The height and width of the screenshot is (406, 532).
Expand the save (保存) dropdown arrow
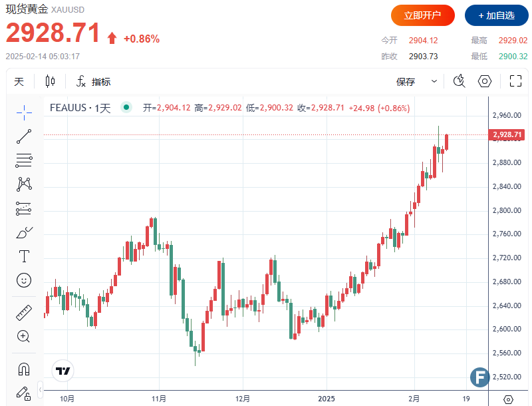pyautogui.click(x=434, y=81)
